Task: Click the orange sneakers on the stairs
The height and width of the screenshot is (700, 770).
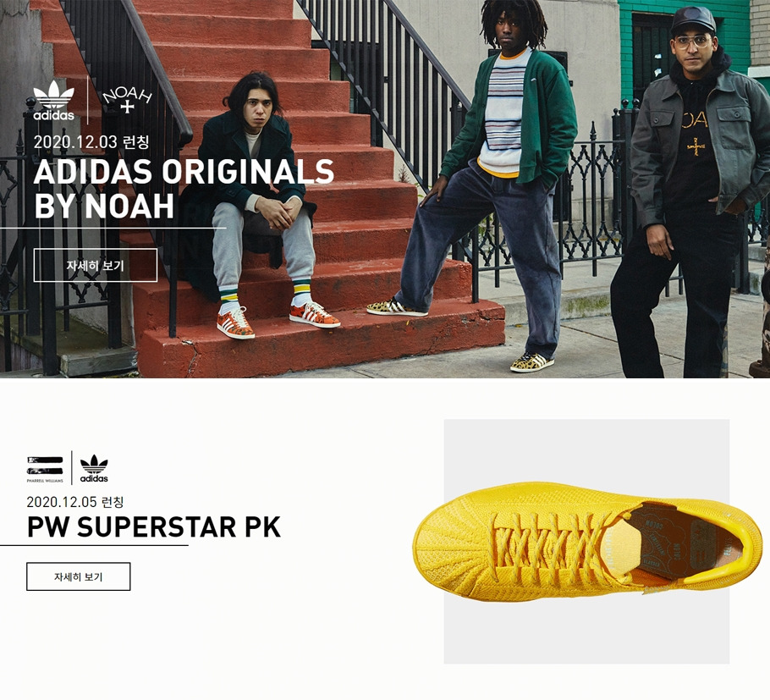Action: pyautogui.click(x=278, y=319)
